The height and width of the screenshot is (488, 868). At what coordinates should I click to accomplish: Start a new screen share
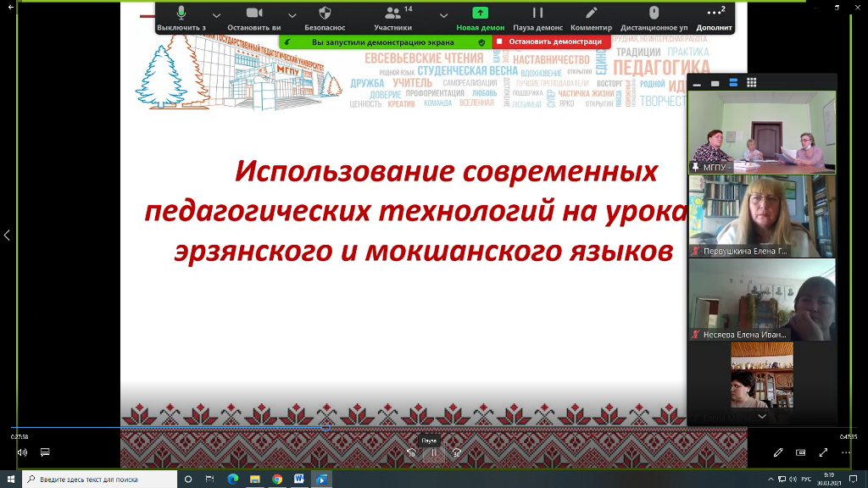coord(480,14)
